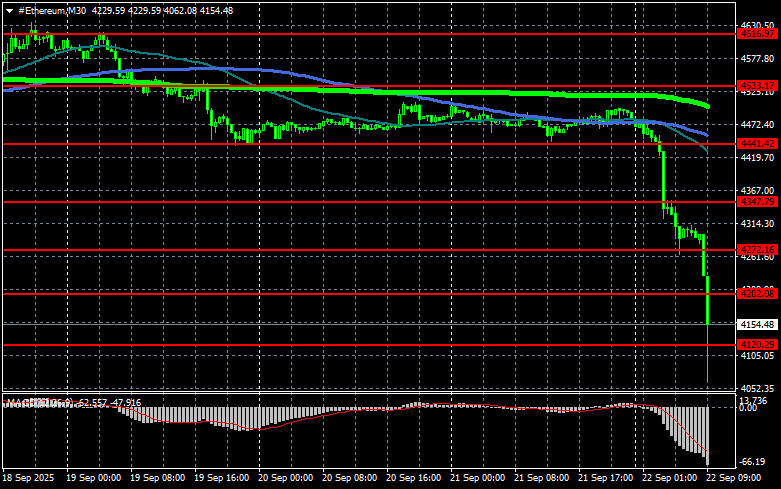Click 4105.05 on the price scale
The height and width of the screenshot is (489, 781).
point(757,356)
